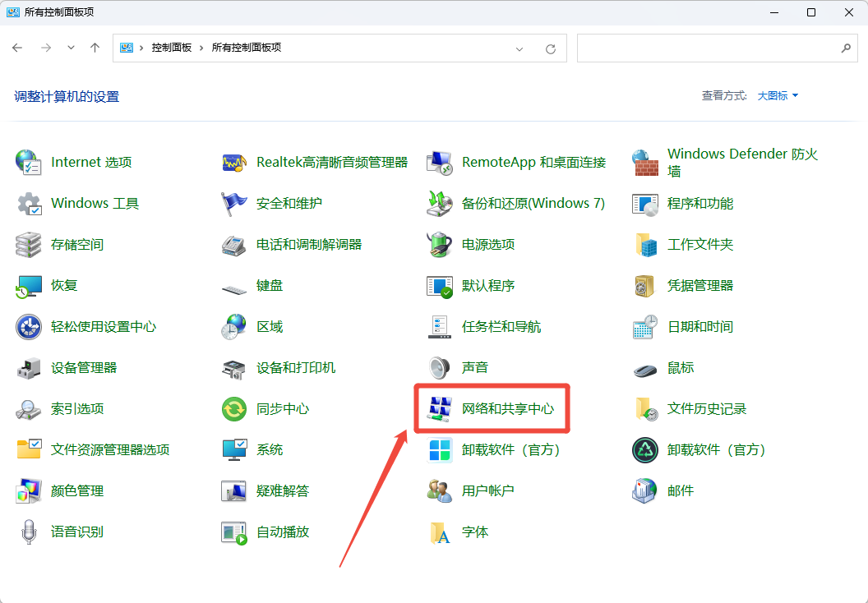Click the window title bar system icon

coord(12,12)
